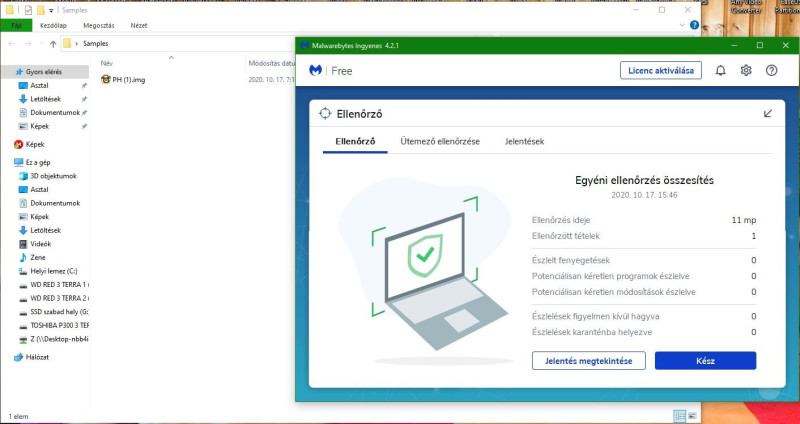Sort by Név column header

pos(107,63)
